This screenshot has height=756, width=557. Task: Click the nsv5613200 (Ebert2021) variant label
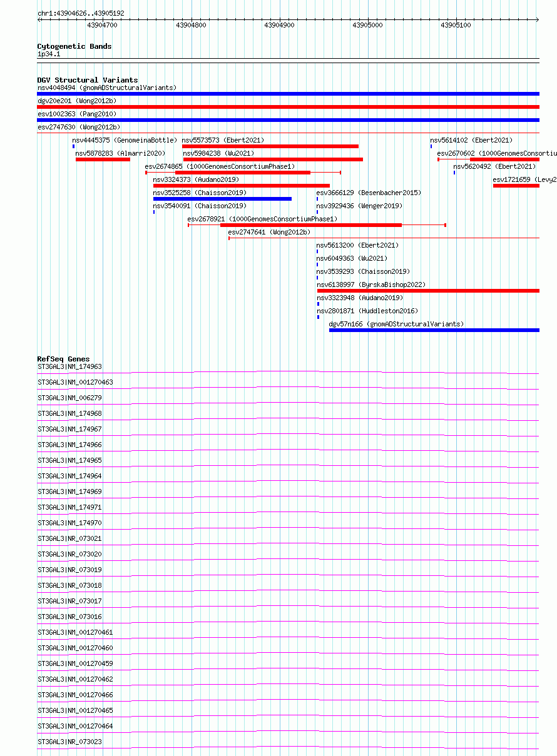[357, 245]
